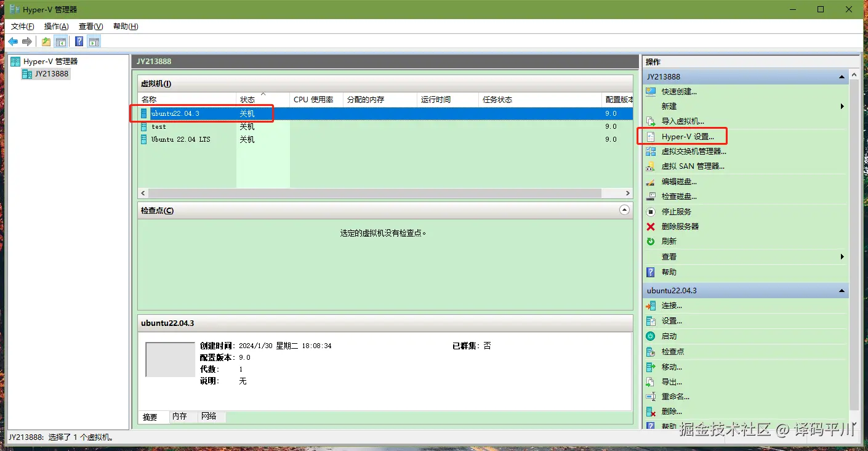Sort by the 状态 column header

click(263, 100)
